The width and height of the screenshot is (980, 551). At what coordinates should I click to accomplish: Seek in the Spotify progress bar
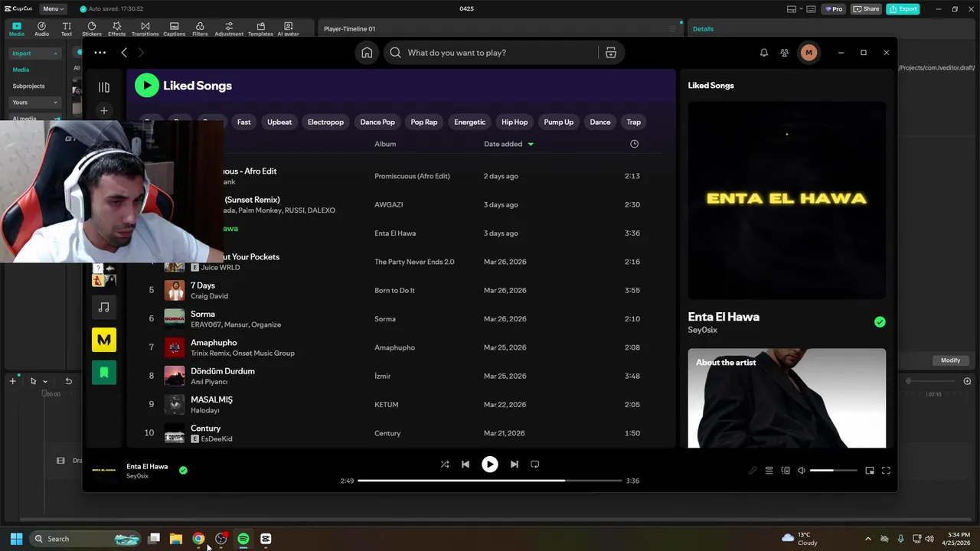490,481
